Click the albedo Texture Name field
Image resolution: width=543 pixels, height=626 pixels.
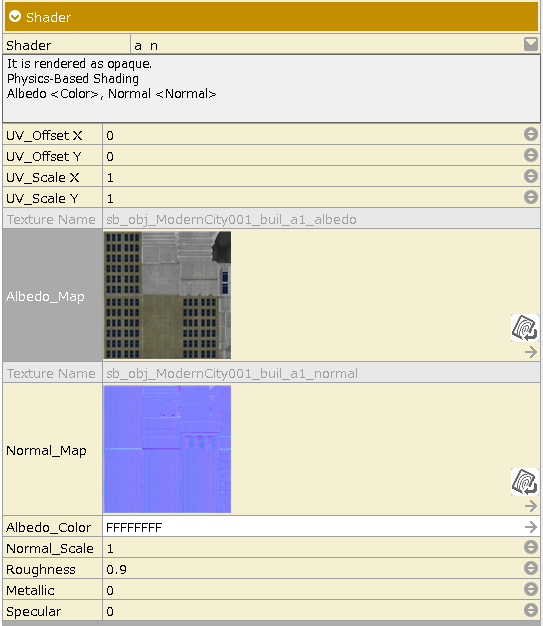[x=321, y=219]
